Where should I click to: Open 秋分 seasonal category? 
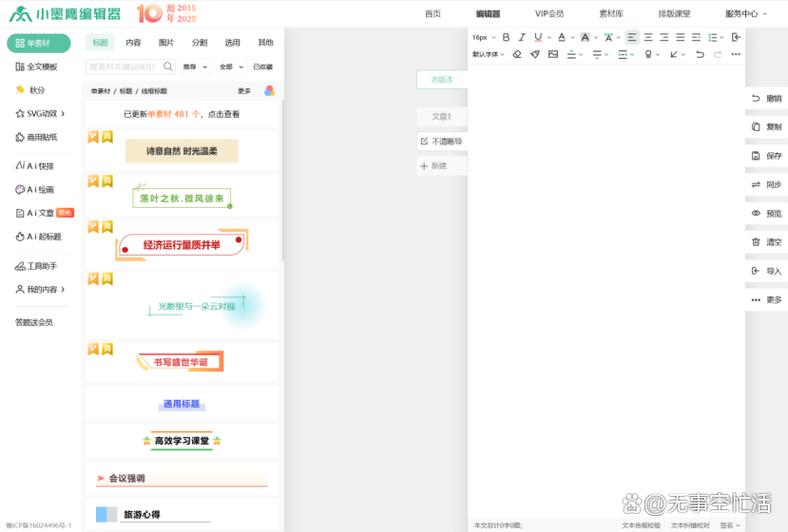(x=30, y=90)
